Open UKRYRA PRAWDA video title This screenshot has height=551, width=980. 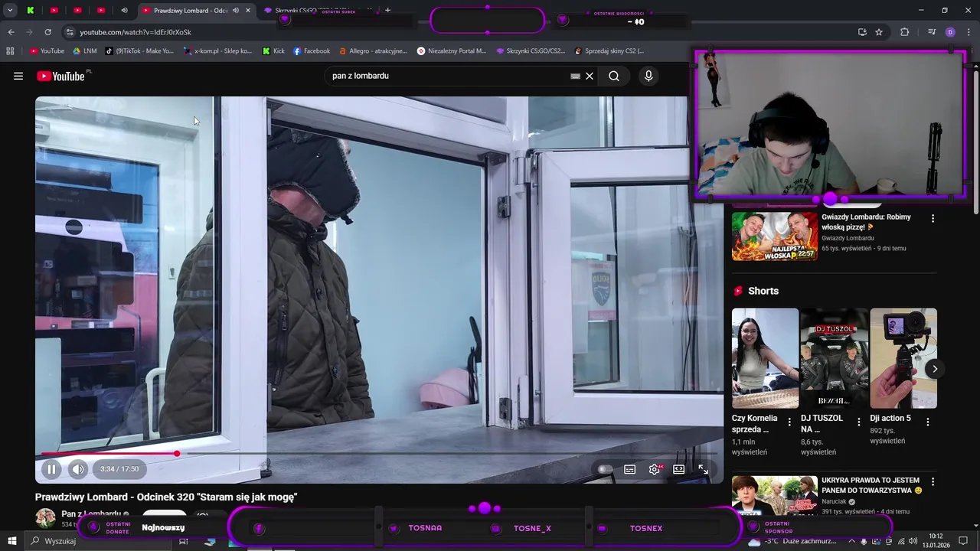(x=872, y=485)
